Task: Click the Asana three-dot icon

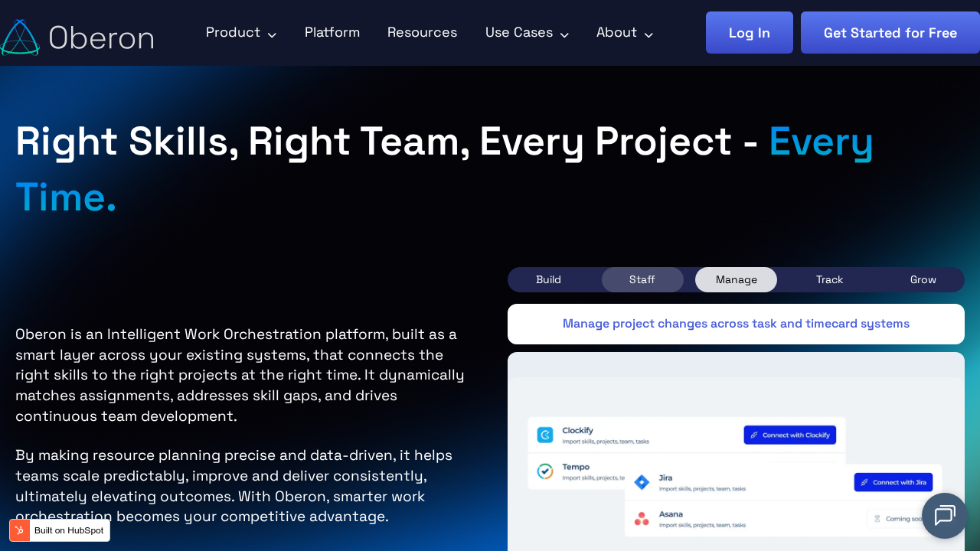Action: tap(642, 519)
